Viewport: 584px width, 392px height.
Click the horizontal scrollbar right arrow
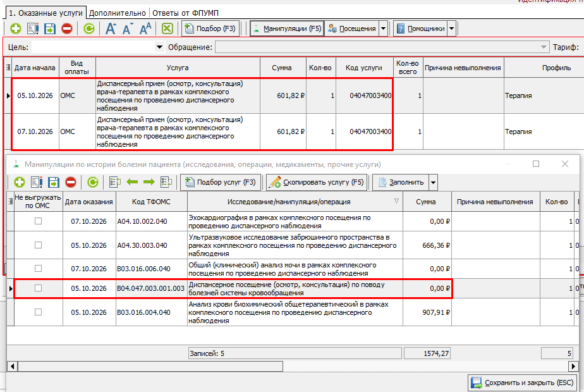tap(574, 367)
